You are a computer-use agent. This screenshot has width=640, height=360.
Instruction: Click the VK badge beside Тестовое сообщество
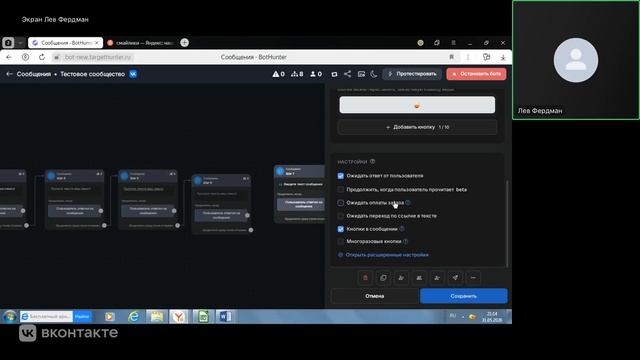(x=133, y=74)
